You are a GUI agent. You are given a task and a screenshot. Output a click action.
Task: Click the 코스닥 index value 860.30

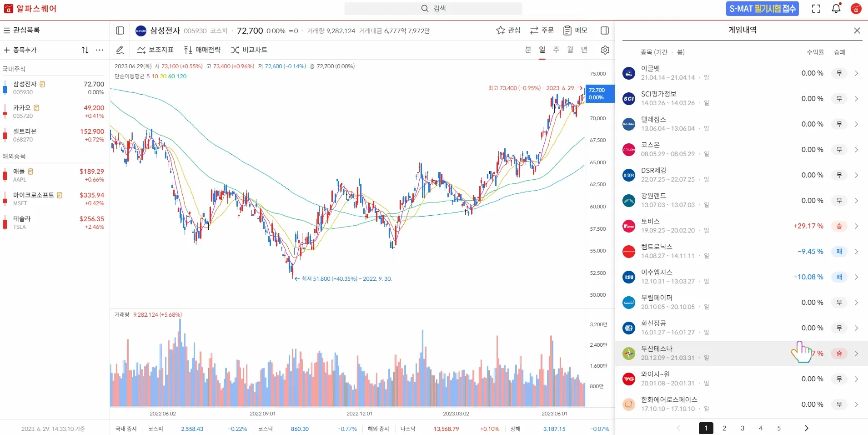(x=300, y=429)
